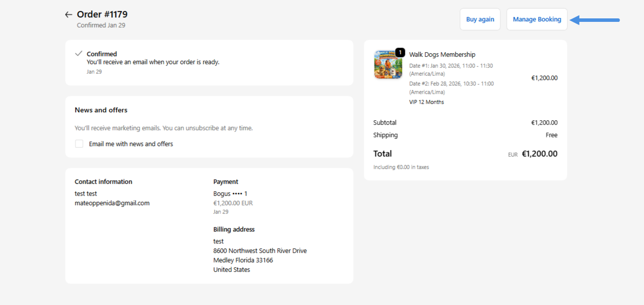This screenshot has width=644, height=305.
Task: Click the quantity badge on product image
Action: click(x=400, y=52)
